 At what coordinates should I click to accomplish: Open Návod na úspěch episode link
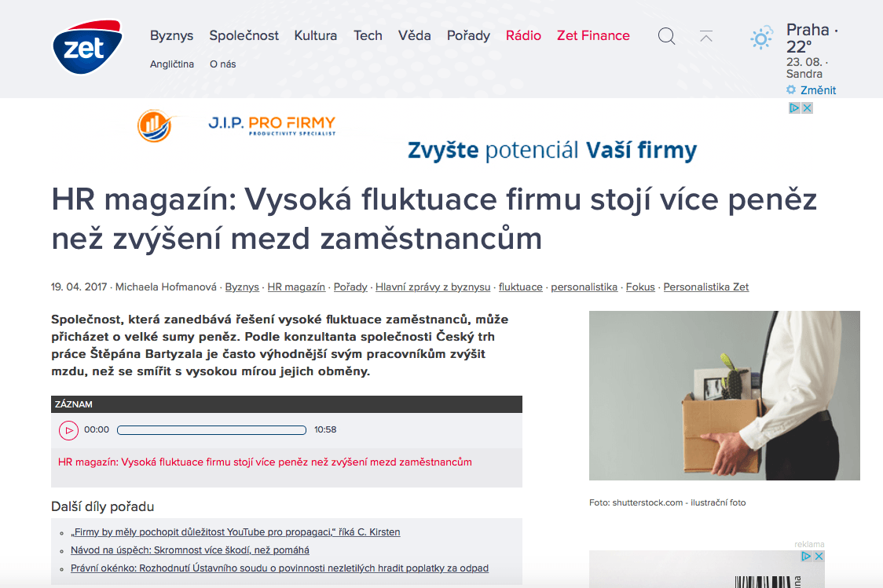coord(190,550)
